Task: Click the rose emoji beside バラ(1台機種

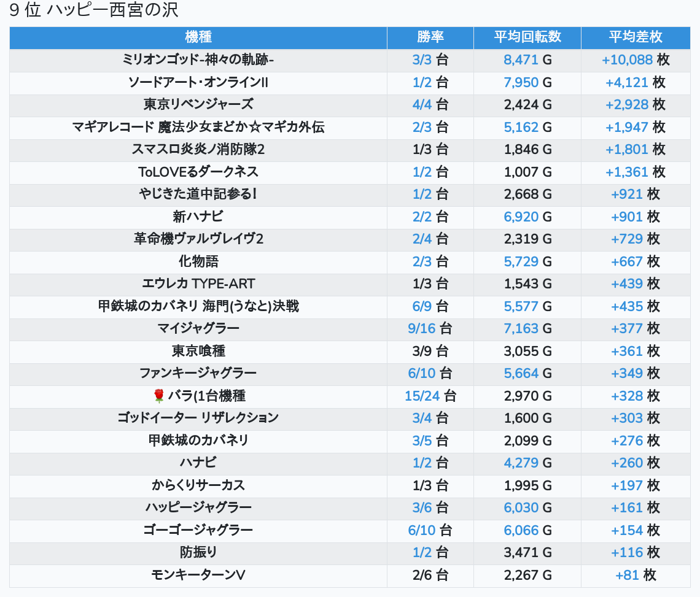Action: coord(159,396)
